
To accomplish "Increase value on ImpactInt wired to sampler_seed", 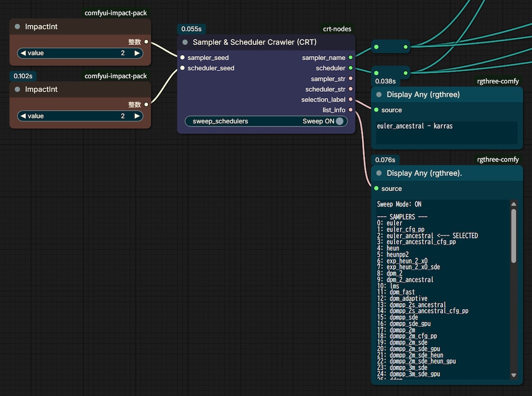I will point(137,53).
